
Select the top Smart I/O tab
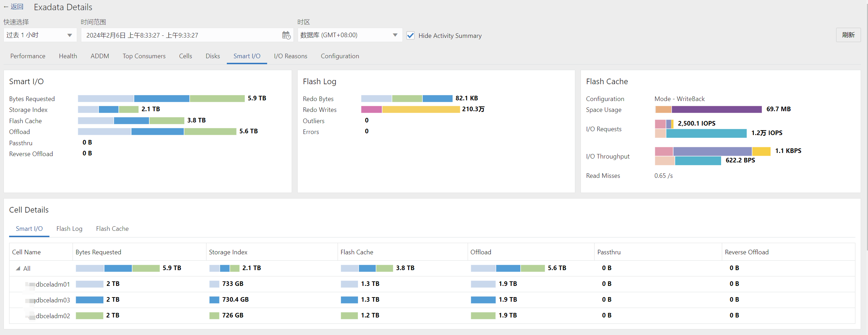click(x=247, y=56)
